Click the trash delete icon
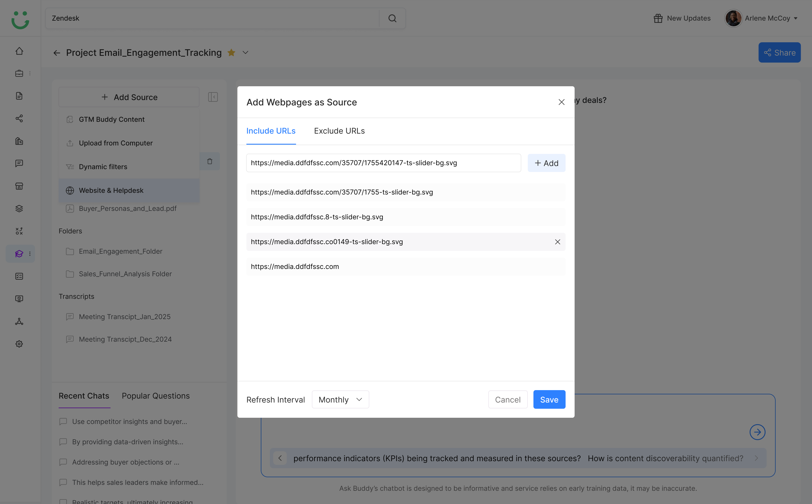This screenshot has width=812, height=504. [210, 161]
